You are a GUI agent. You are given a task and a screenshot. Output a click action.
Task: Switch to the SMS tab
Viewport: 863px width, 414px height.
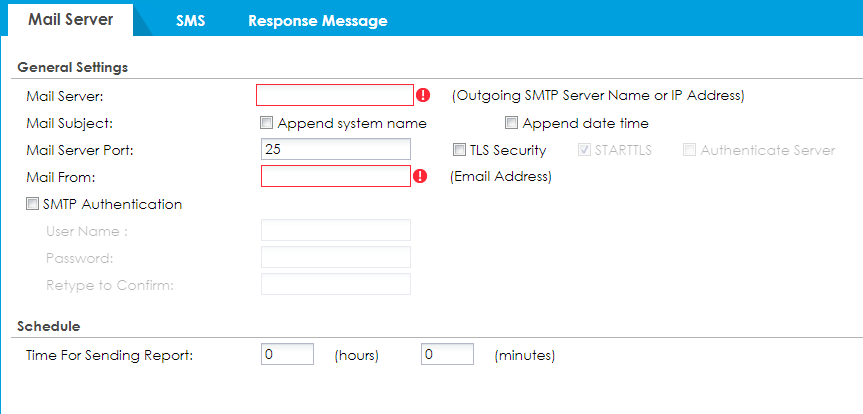[x=190, y=20]
